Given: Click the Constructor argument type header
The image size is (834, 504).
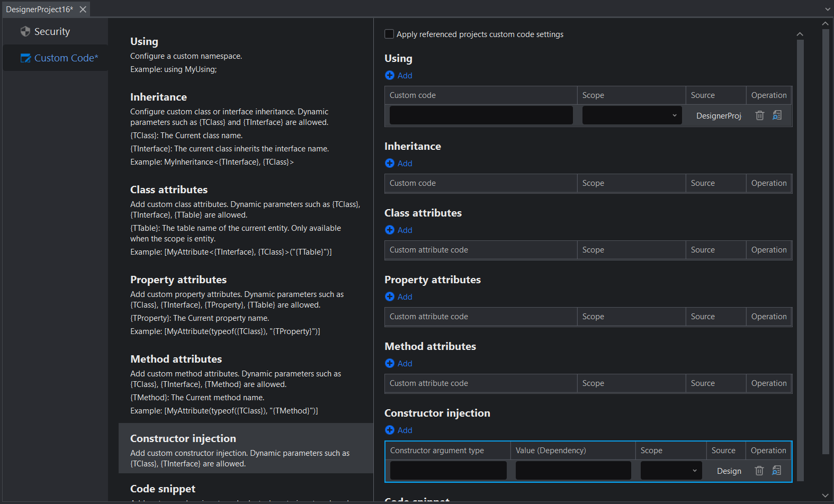Looking at the screenshot, I should click(x=448, y=451).
